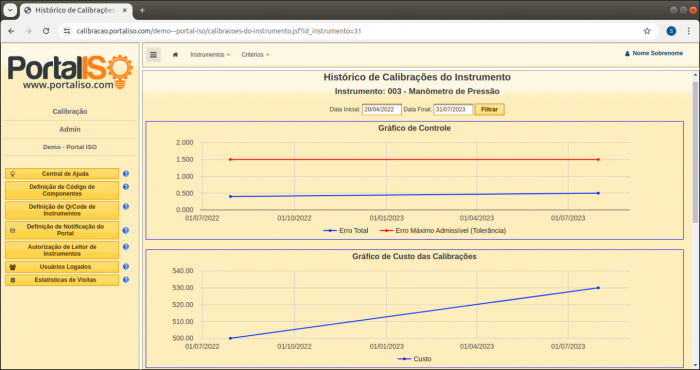Open help icon beside Definição de QrCode
Screen dimensions: 700x370
tap(126, 207)
